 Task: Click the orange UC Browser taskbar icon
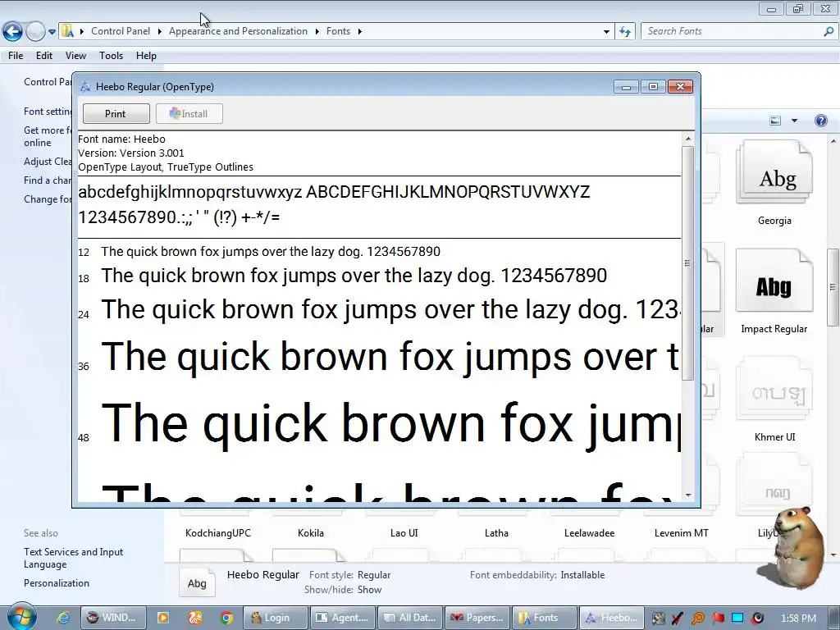click(x=195, y=618)
